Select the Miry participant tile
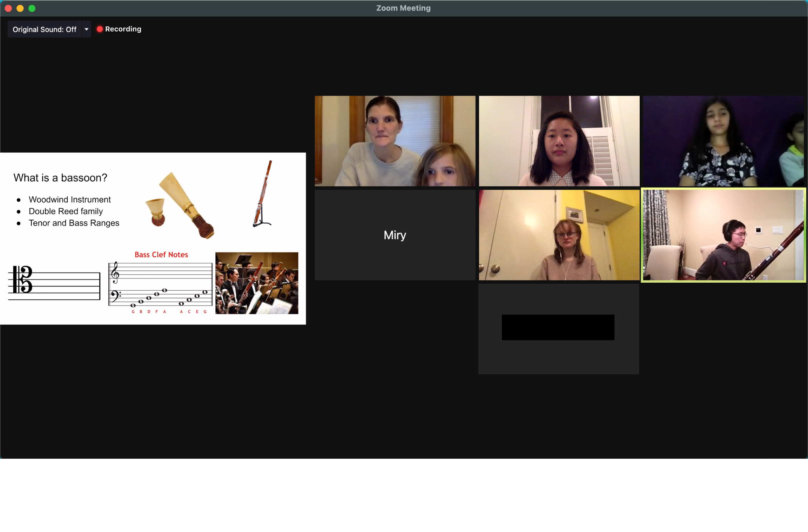Image resolution: width=808 pixels, height=532 pixels. pyautogui.click(x=395, y=235)
